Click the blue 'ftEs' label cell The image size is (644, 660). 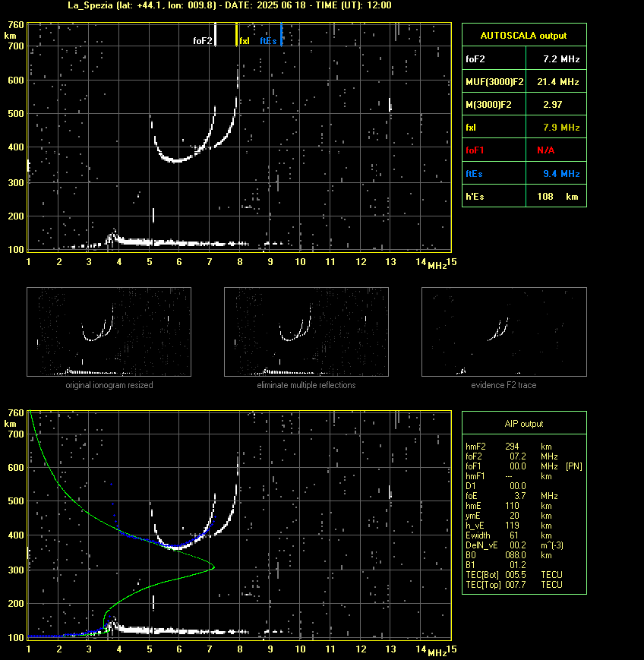point(494,173)
